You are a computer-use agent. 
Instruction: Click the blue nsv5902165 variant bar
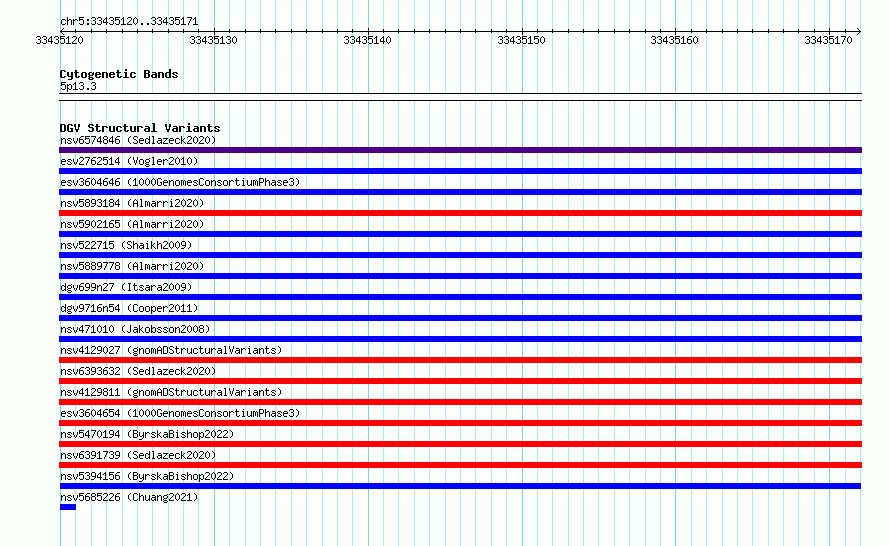(460, 234)
